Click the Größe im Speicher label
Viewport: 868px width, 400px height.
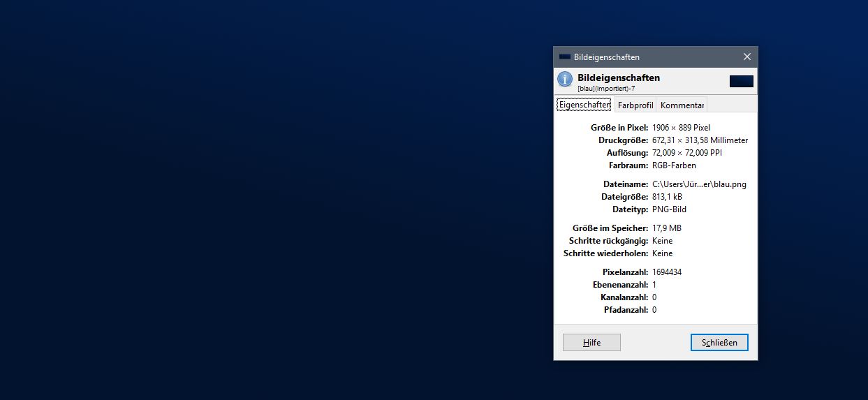pyautogui.click(x=610, y=228)
